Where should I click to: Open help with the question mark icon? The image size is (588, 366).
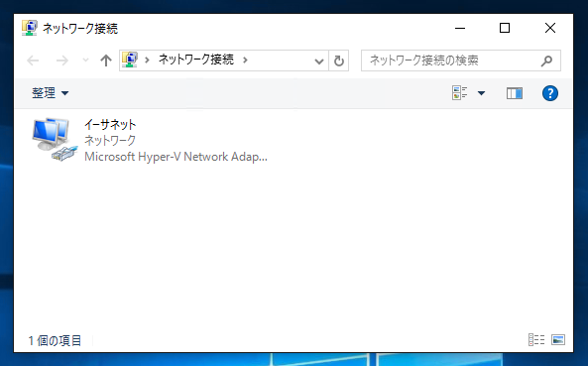click(x=550, y=93)
